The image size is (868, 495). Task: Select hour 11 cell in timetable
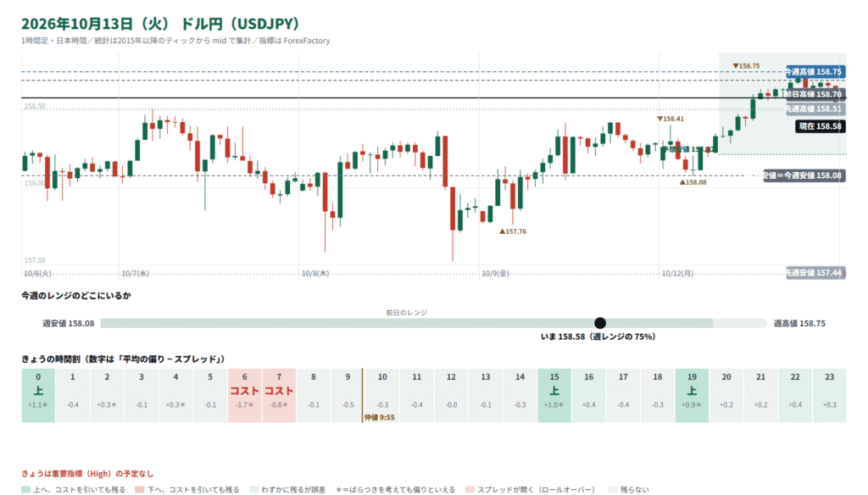[x=416, y=395]
